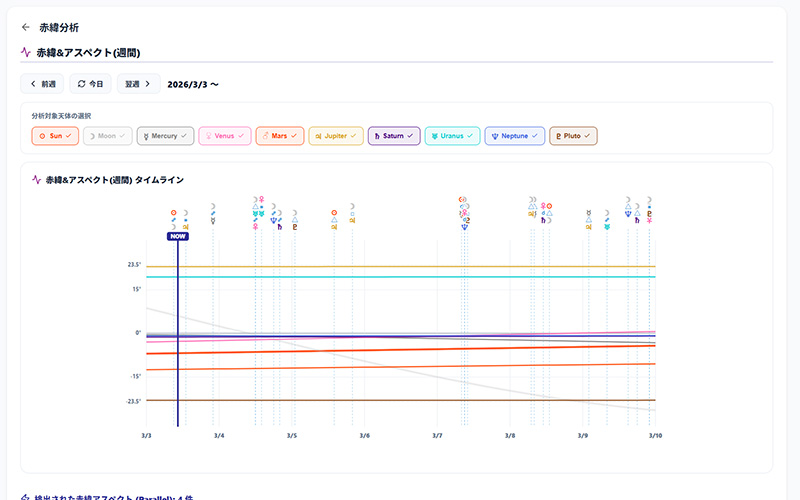Screen dimensions: 800x500
Task: Click the back arrow beside 赤緯分析
Action: pyautogui.click(x=26, y=27)
